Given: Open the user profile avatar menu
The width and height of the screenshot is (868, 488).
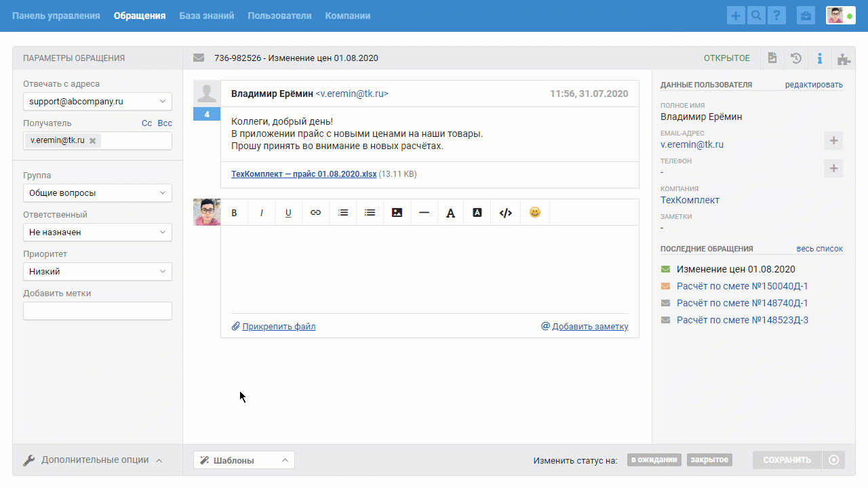Looking at the screenshot, I should coord(840,16).
